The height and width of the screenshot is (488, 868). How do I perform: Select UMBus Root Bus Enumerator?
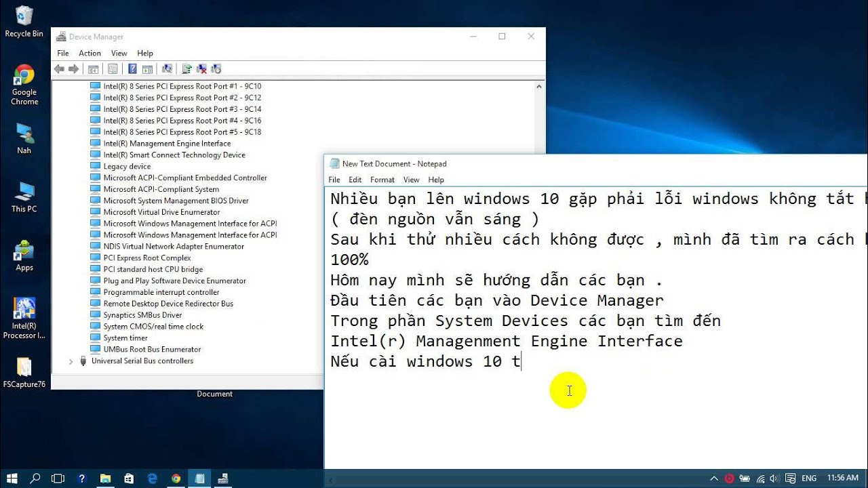click(x=152, y=350)
